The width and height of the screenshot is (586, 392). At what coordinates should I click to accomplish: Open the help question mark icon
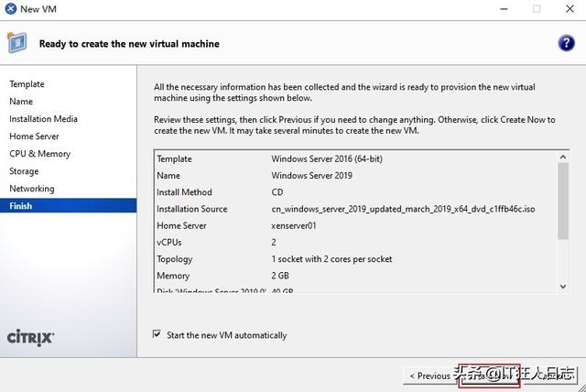point(566,43)
